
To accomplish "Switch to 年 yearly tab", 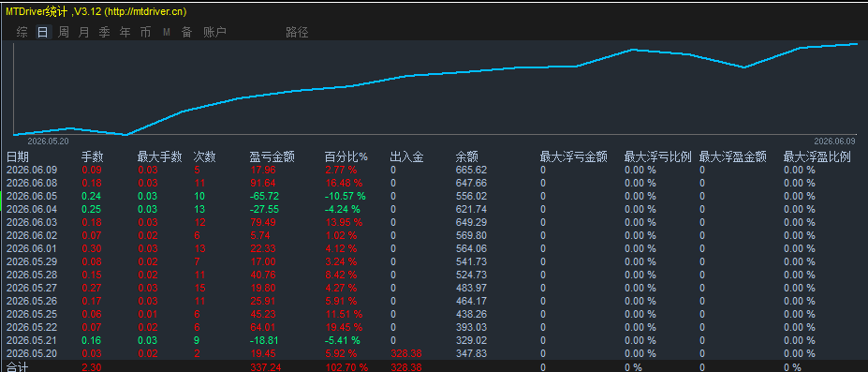I will point(125,32).
